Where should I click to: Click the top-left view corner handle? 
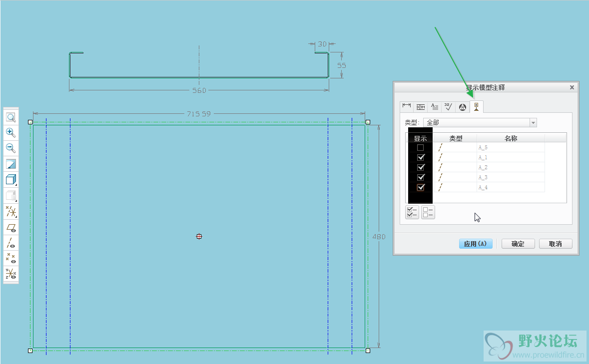pos(30,122)
